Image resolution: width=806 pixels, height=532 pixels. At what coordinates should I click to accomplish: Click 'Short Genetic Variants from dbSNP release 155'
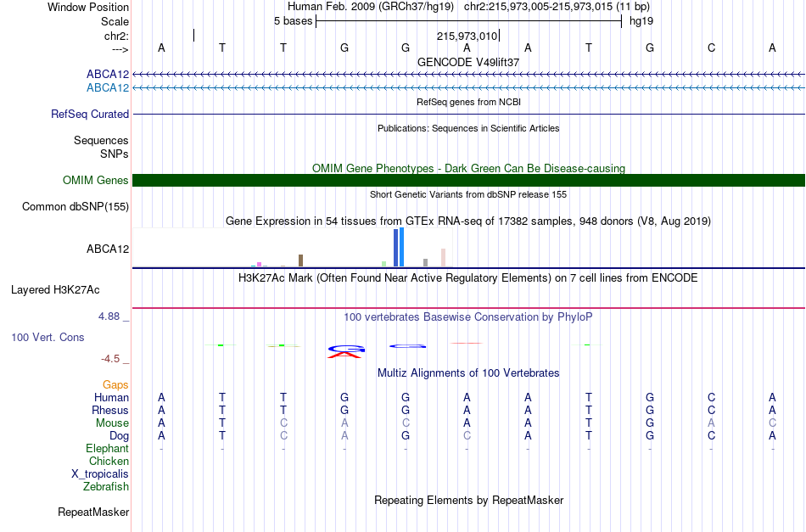[468, 194]
